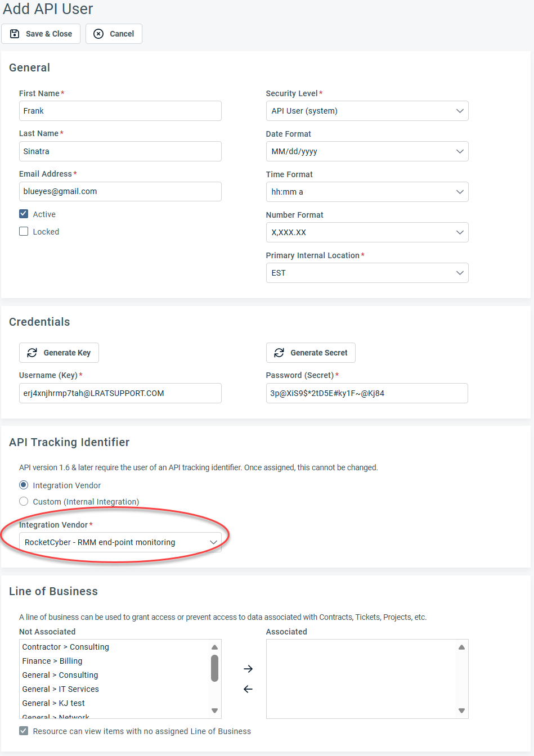Click the Save & Close floppy disk icon
Image resolution: width=534 pixels, height=756 pixels.
click(x=15, y=34)
